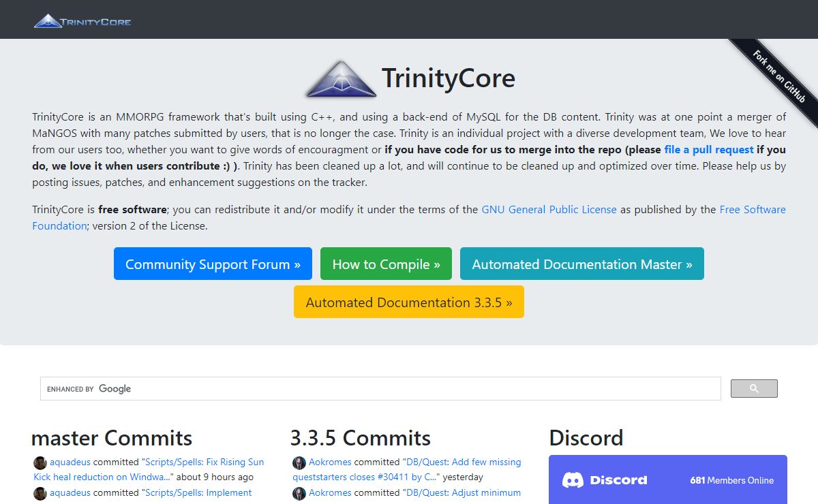The height and width of the screenshot is (504, 818).
Task: Open the Community Support Forum button
Action: (x=213, y=264)
